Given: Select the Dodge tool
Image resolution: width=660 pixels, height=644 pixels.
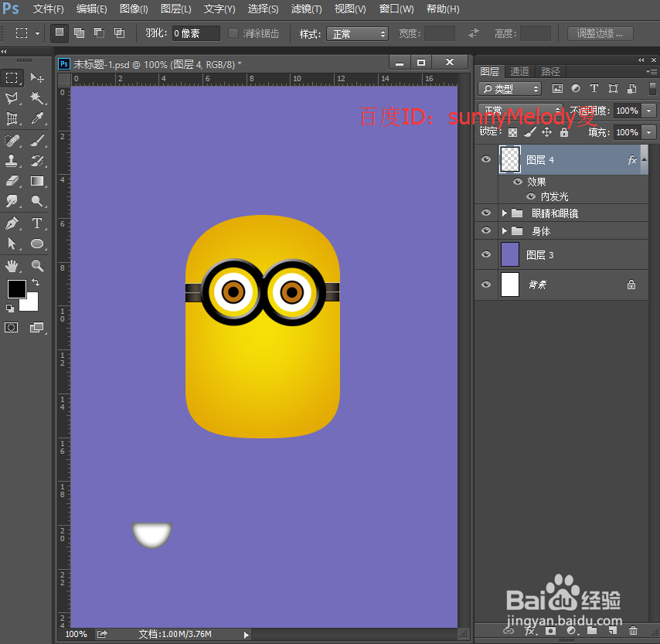Looking at the screenshot, I should pos(37,201).
